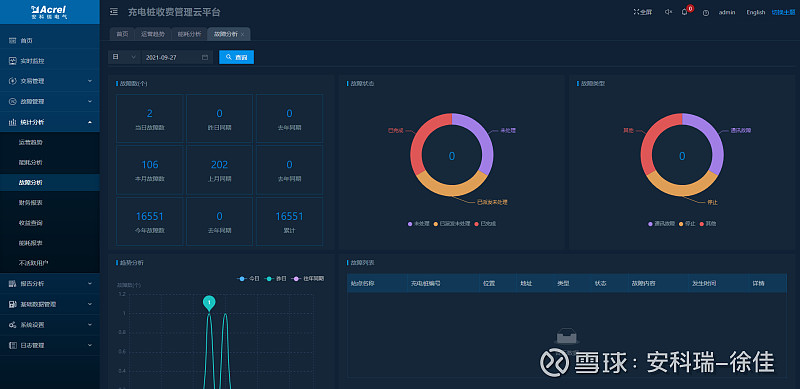The image size is (800, 389).
Task: Click red 已完成 slice of status donut
Action: 420,138
